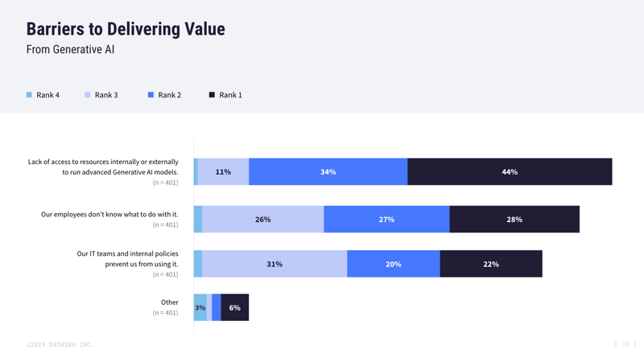Select the 6% segment in the Other bar
This screenshot has width=644, height=354.
click(x=235, y=307)
